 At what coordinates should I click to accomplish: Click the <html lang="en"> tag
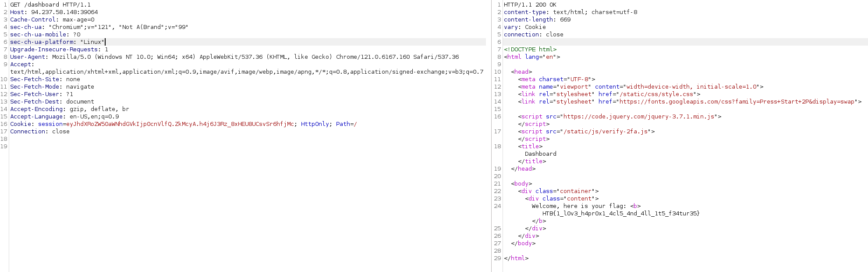tap(532, 57)
